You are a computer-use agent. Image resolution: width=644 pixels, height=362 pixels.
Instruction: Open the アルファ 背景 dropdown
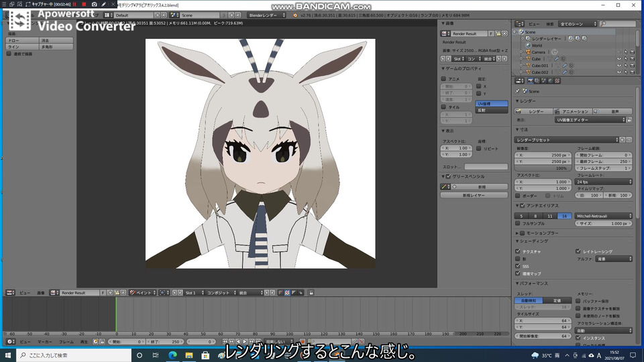pyautogui.click(x=614, y=259)
